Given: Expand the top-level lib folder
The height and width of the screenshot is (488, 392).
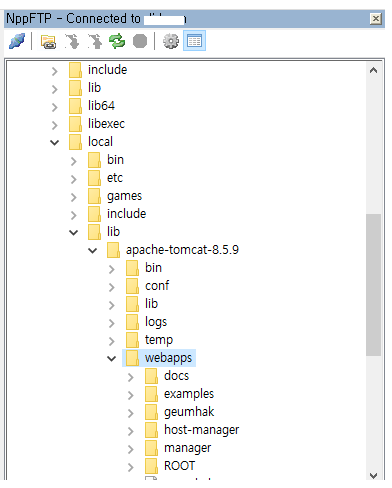Looking at the screenshot, I should (55, 89).
